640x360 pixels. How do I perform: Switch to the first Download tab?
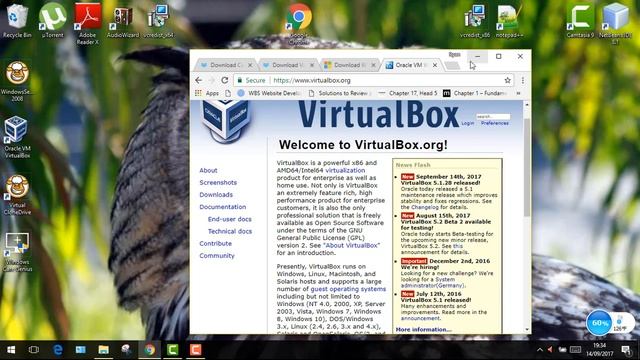(225, 65)
